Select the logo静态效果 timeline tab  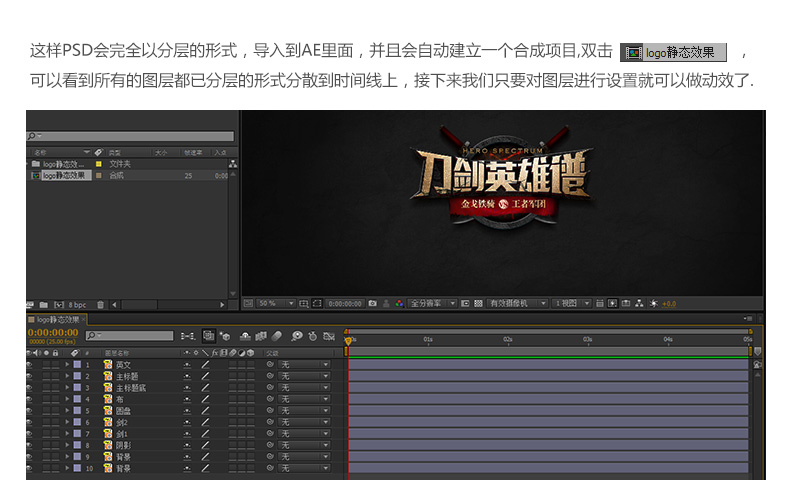coord(58,319)
